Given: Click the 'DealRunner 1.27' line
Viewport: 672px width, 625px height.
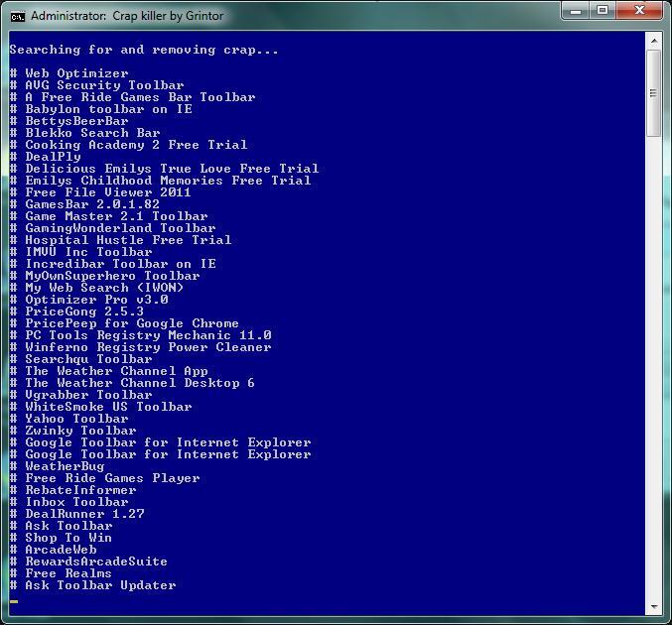Looking at the screenshot, I should coord(84,514).
